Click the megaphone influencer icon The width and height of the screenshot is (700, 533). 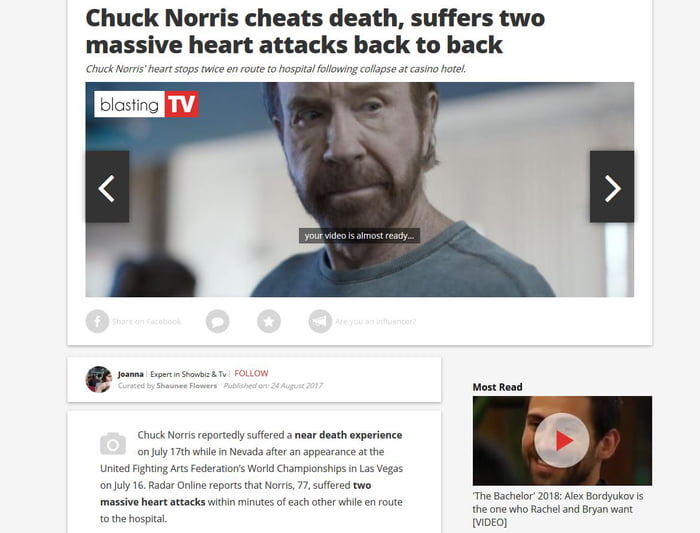pyautogui.click(x=320, y=321)
